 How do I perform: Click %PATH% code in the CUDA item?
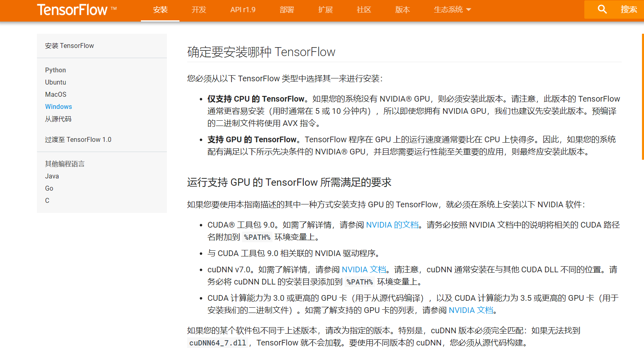coord(257,237)
